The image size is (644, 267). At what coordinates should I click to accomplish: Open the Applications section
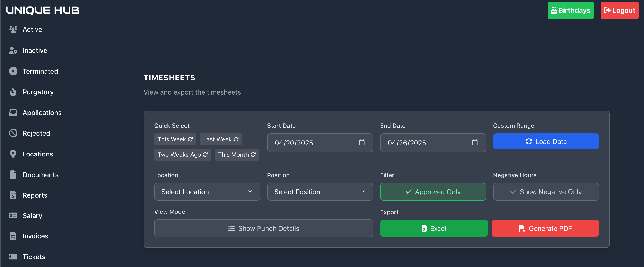pyautogui.click(x=42, y=112)
